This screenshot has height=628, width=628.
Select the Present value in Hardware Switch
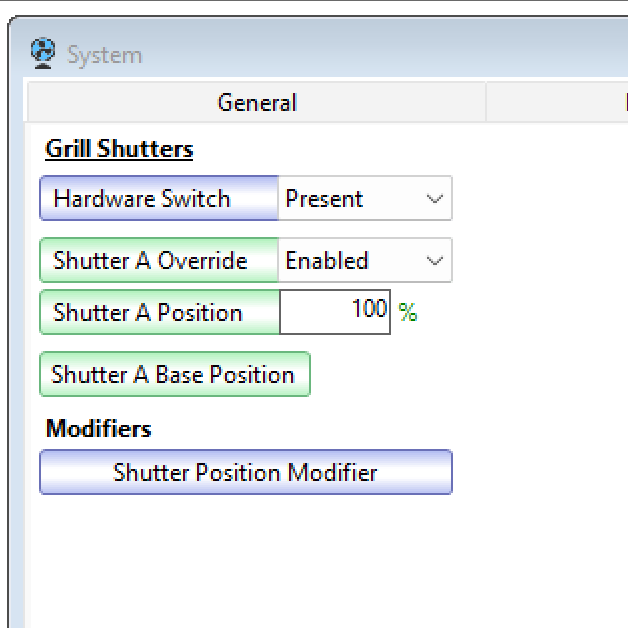coord(324,198)
